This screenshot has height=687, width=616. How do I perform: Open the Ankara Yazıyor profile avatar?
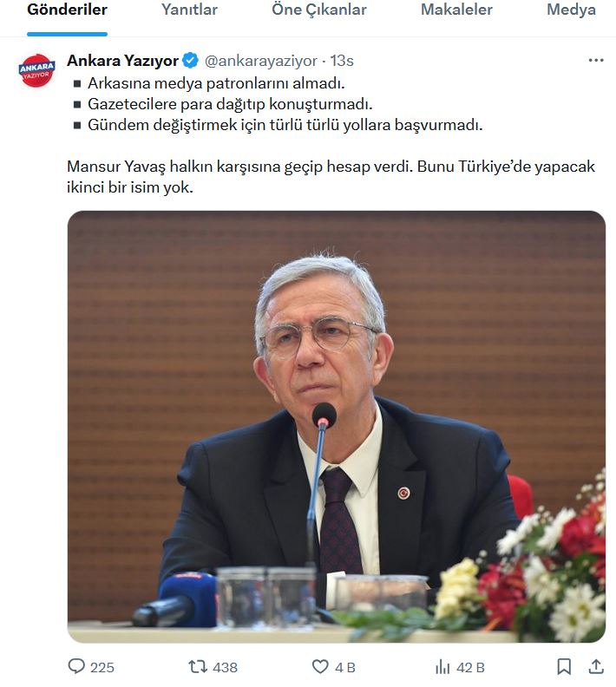point(36,70)
